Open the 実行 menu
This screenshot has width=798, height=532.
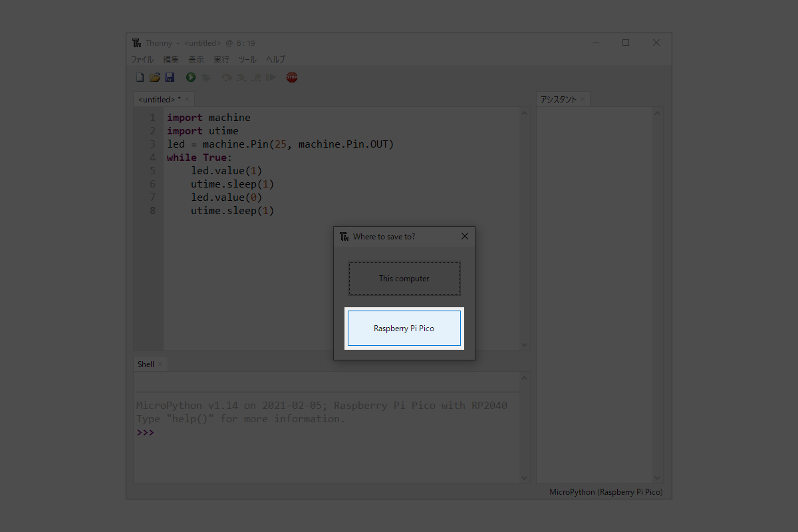221,59
